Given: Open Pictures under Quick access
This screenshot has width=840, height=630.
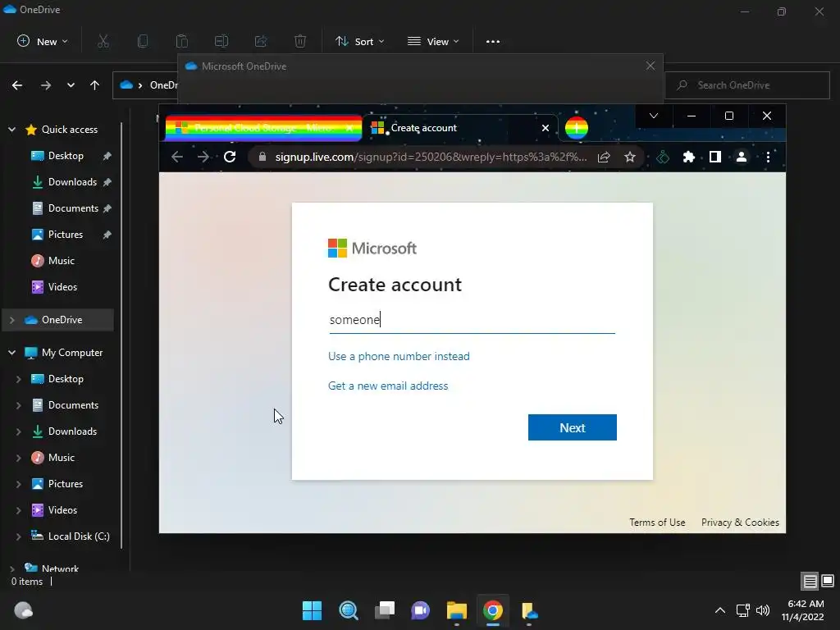Looking at the screenshot, I should click(x=66, y=235).
